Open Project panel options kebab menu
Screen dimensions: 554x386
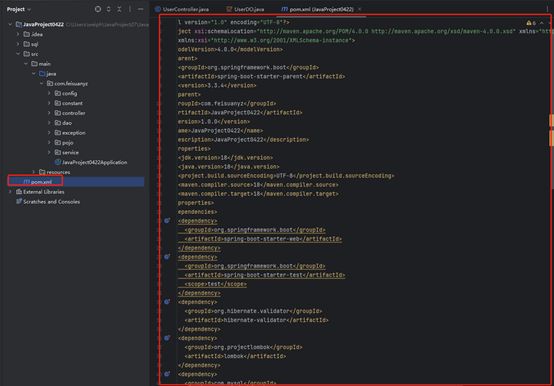[x=130, y=9]
